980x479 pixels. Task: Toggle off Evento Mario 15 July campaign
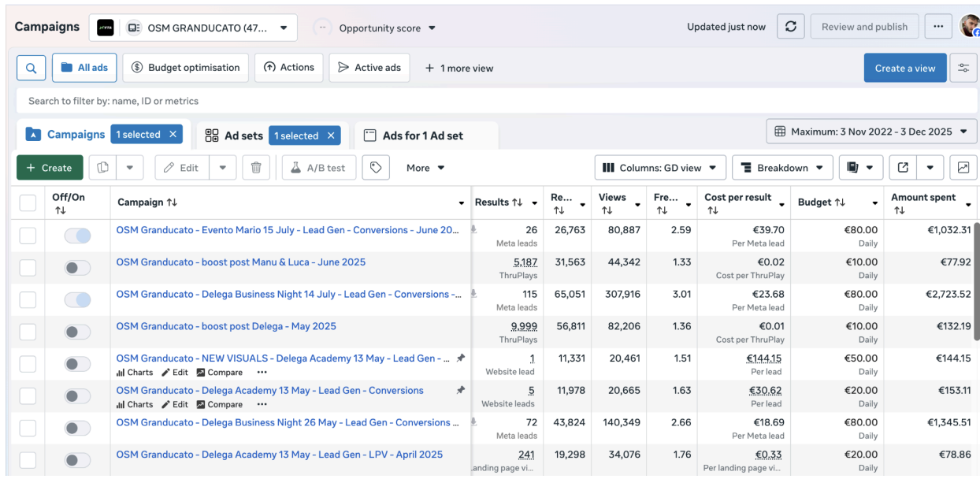click(77, 236)
